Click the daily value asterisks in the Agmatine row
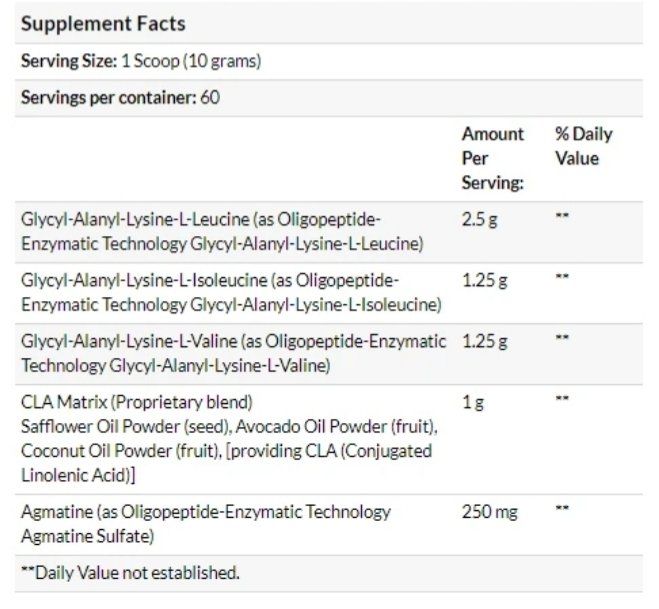Screen dimensions: 659x609 562,510
